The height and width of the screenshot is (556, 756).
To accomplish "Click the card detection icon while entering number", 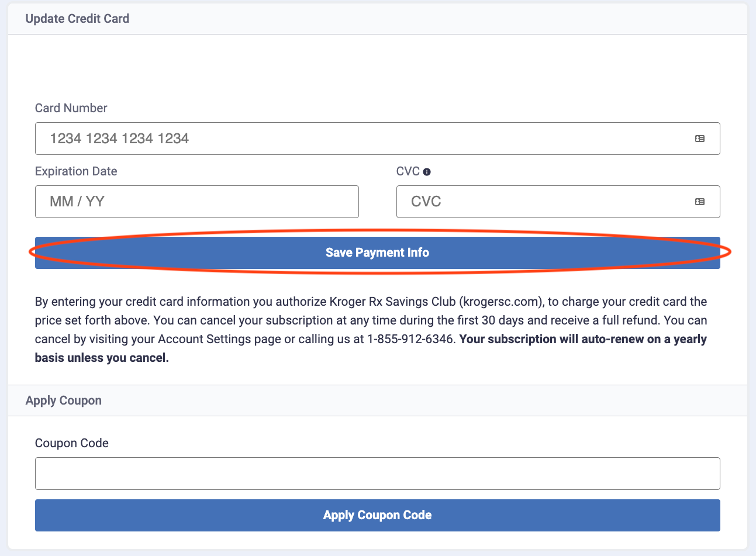I will [700, 139].
